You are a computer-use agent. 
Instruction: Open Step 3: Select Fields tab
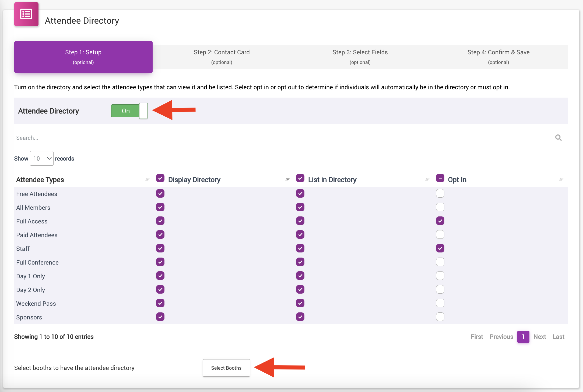360,57
